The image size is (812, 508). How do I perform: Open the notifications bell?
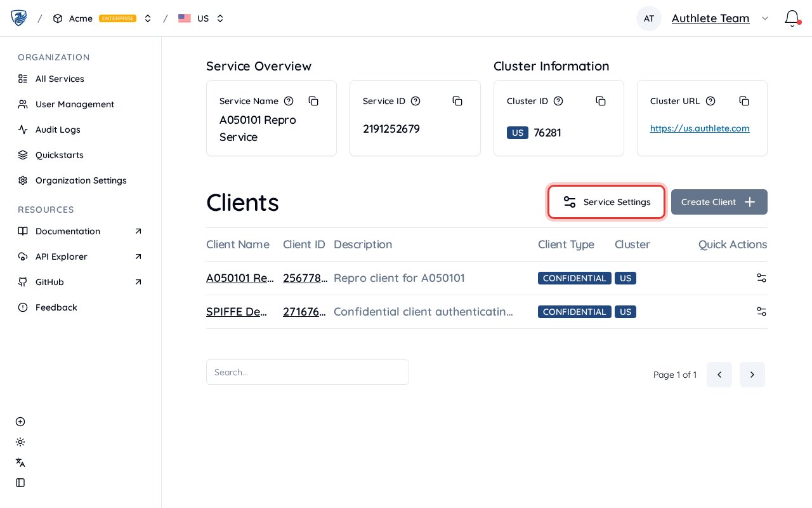point(792,18)
